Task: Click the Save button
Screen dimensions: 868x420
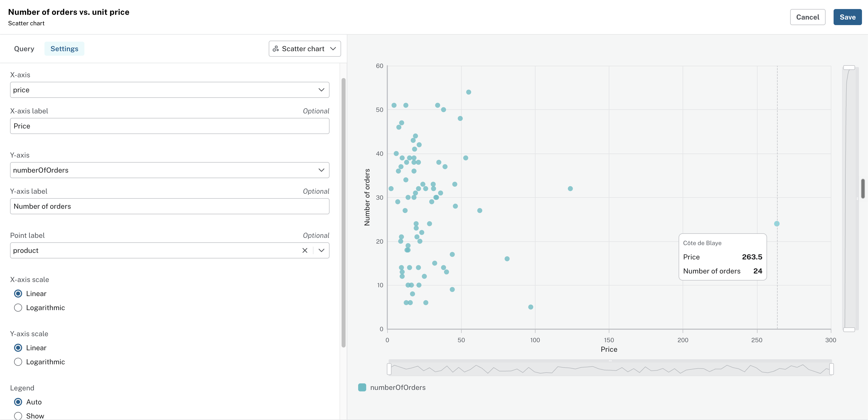Action: pos(847,17)
